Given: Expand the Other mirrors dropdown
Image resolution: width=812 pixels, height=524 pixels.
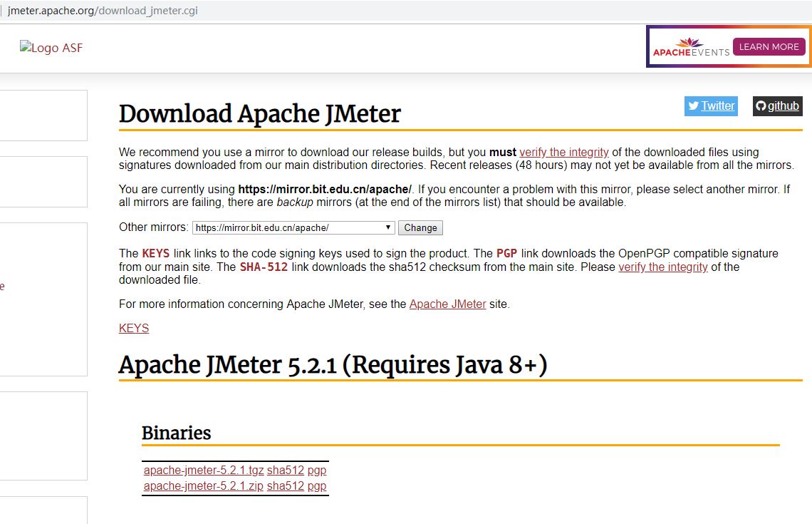Looking at the screenshot, I should (x=293, y=227).
